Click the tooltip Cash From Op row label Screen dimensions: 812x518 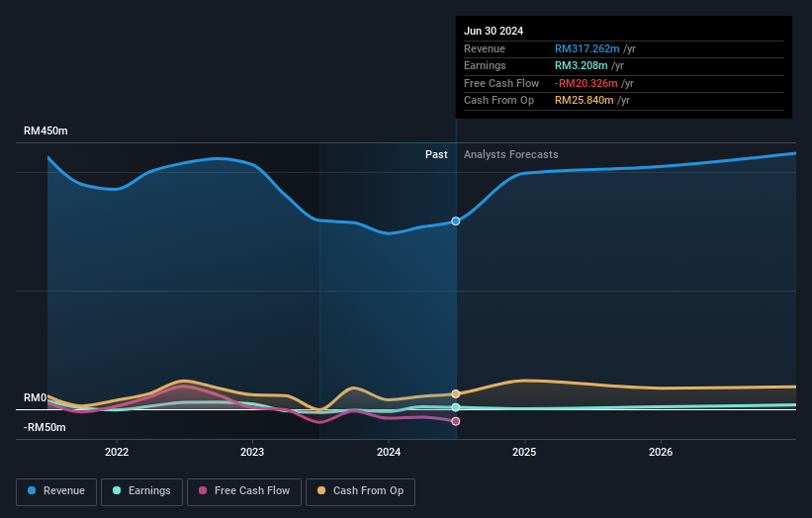(x=498, y=101)
